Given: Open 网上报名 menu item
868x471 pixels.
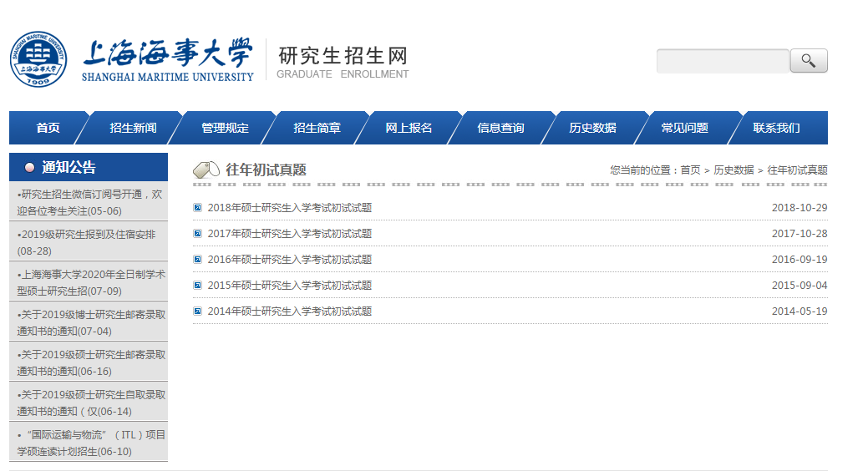Looking at the screenshot, I should click(x=409, y=128).
